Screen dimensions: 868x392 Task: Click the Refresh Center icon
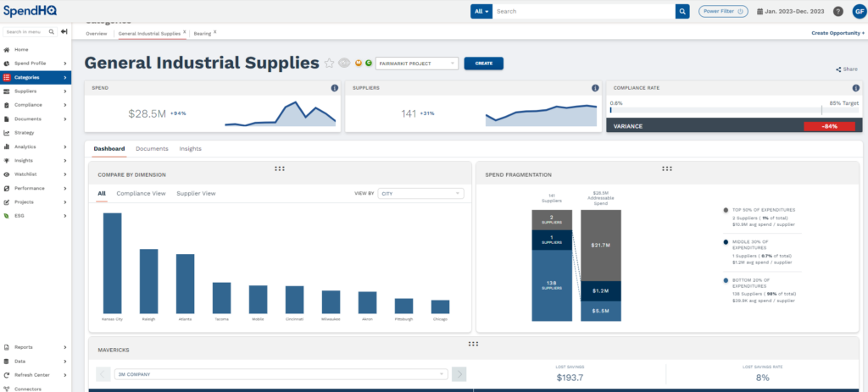[x=7, y=375]
